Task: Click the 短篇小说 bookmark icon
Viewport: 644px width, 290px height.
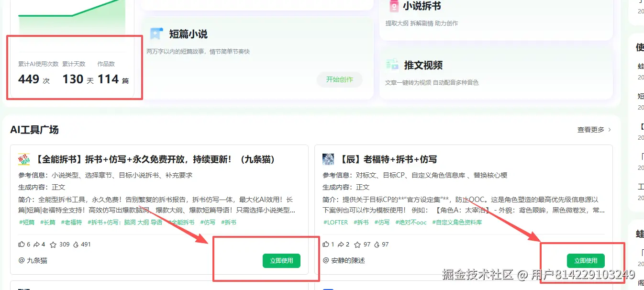Action: [x=156, y=33]
